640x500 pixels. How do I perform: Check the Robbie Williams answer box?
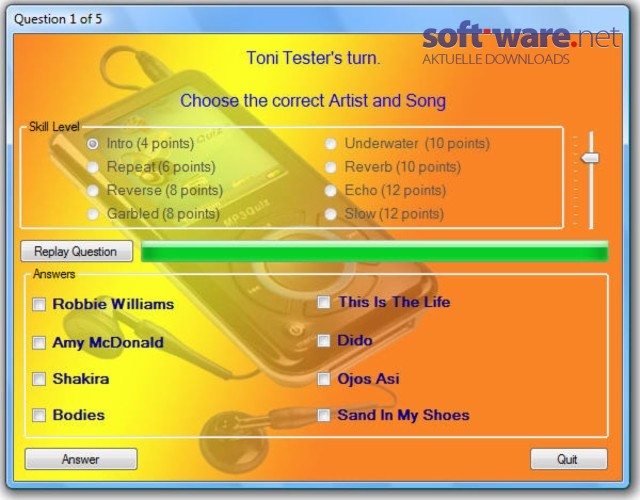click(x=39, y=304)
